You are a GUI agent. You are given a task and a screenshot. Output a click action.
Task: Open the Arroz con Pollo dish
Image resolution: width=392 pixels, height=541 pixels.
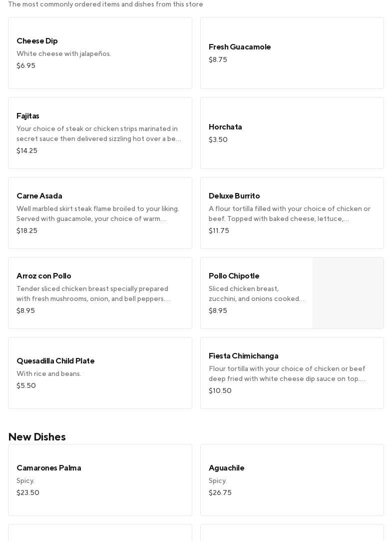pos(100,293)
